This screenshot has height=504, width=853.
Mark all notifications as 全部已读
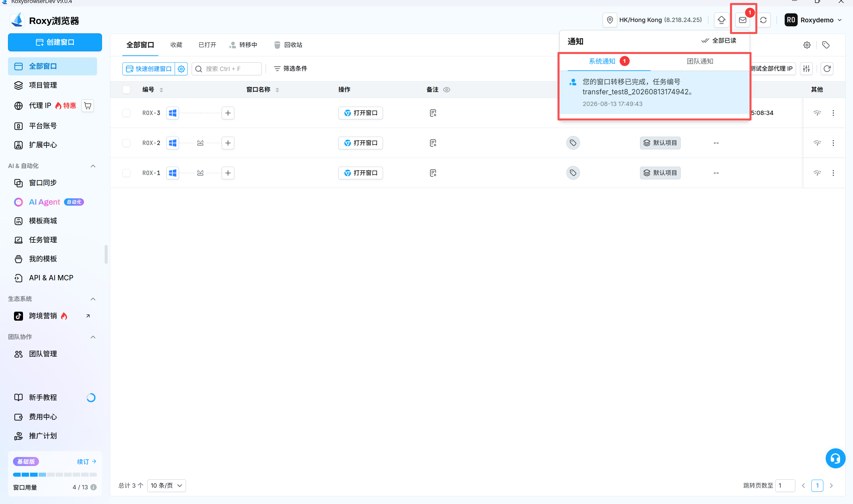[x=719, y=41]
